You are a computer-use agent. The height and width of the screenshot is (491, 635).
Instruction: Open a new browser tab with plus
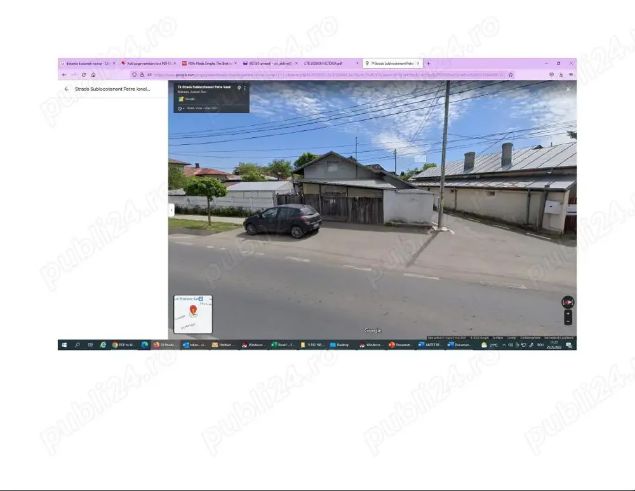coord(428,64)
